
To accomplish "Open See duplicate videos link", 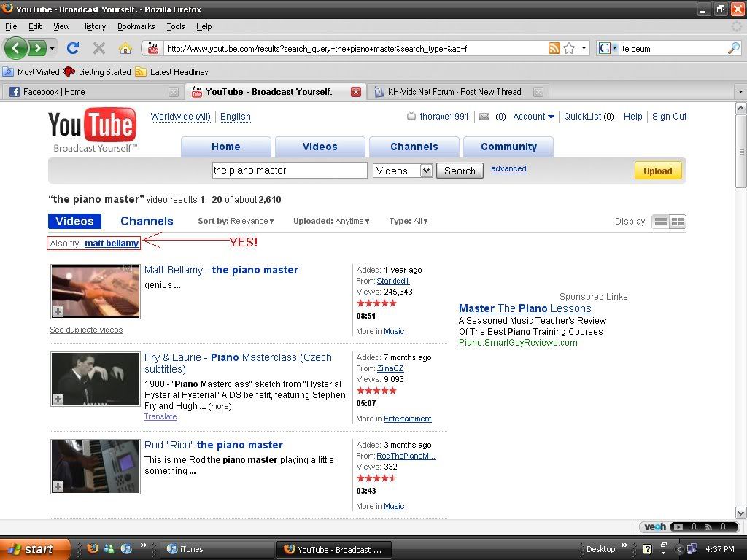I will coord(86,330).
